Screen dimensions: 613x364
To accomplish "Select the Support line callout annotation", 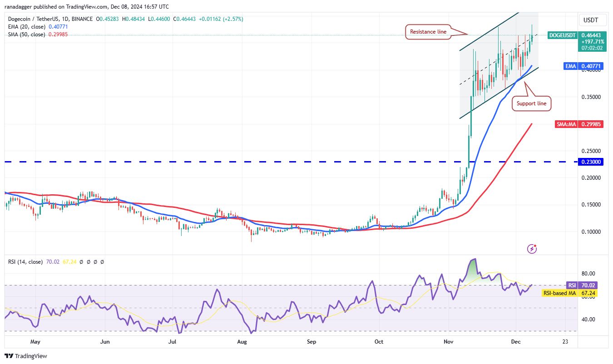I will pos(532,103).
